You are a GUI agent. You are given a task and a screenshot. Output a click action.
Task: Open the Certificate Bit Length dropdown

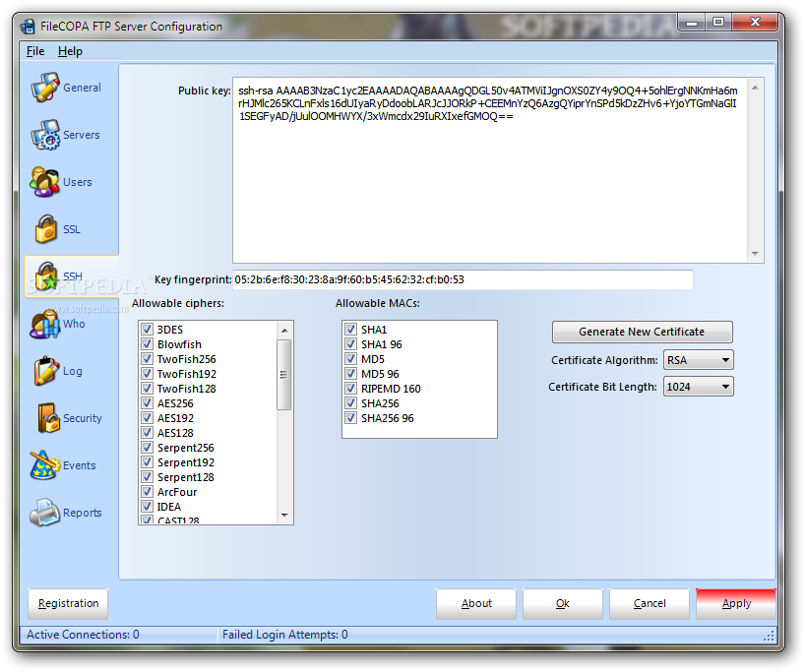coord(698,387)
